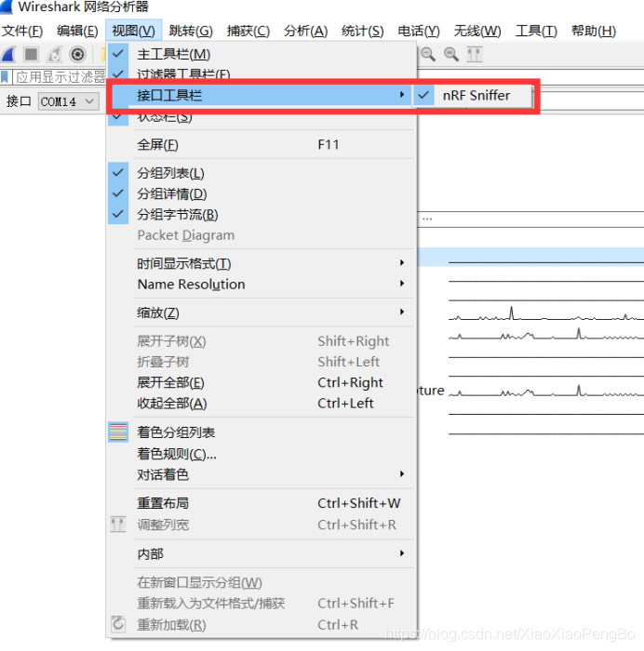Open the 分析(A) menu
Screen dimensions: 644x651
[306, 31]
